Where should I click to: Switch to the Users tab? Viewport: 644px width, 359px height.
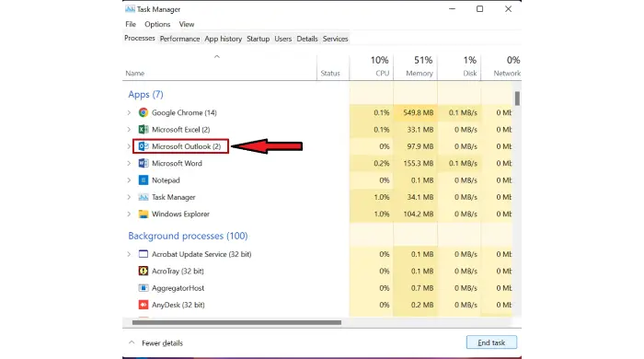283,39
